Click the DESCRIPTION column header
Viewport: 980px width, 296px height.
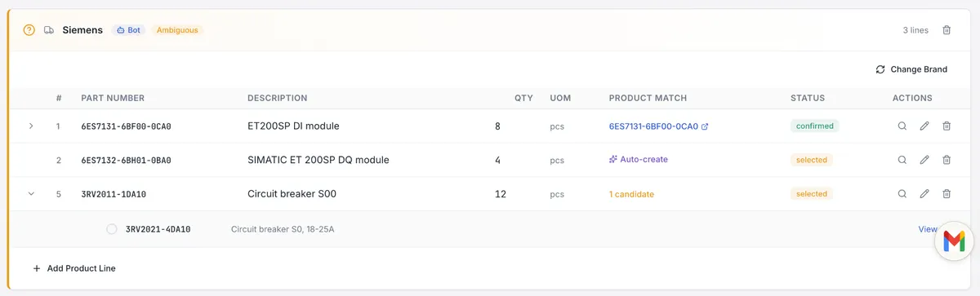pyautogui.click(x=278, y=98)
